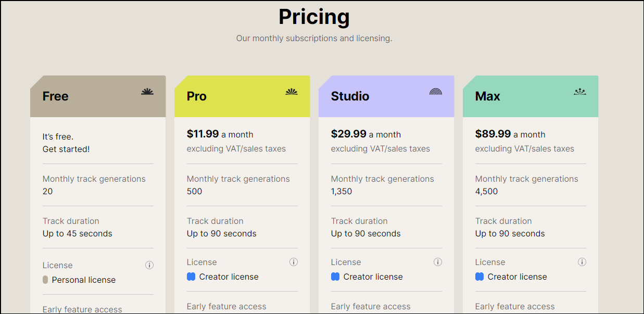644x314 pixels.
Task: Select the Max plan header
Action: tap(487, 96)
